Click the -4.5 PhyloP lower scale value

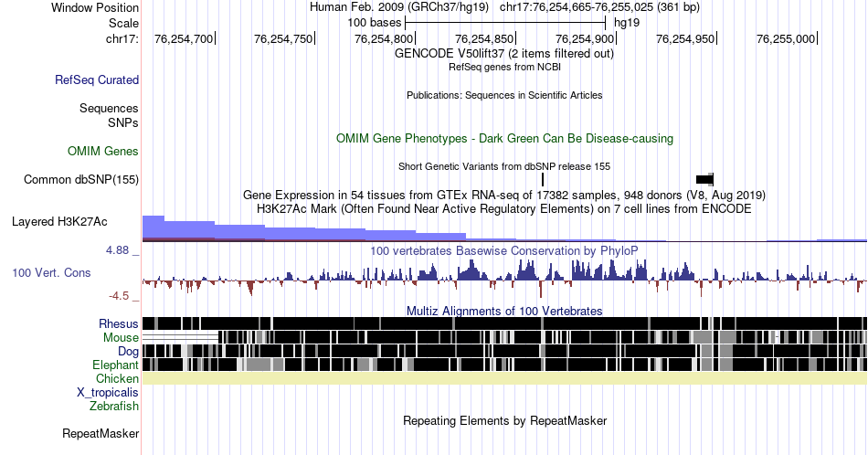point(119,296)
